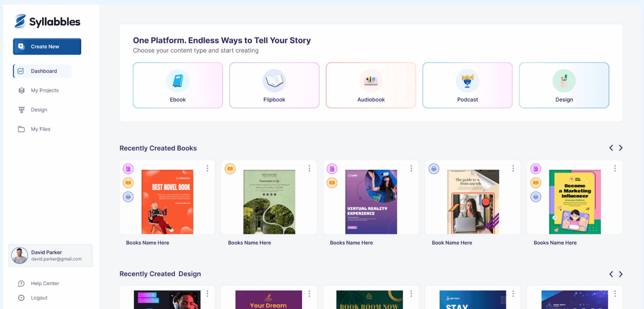Viewport: 644px width, 309px height.
Task: Open the Design content type card
Action: 564,85
